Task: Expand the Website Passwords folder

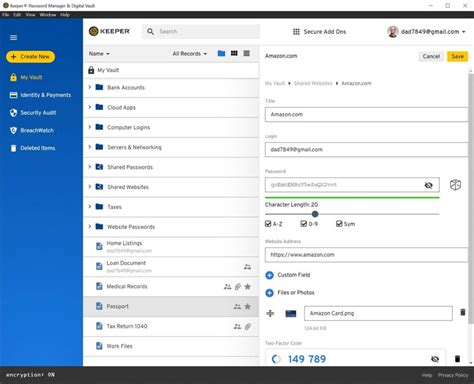Action: click(89, 227)
